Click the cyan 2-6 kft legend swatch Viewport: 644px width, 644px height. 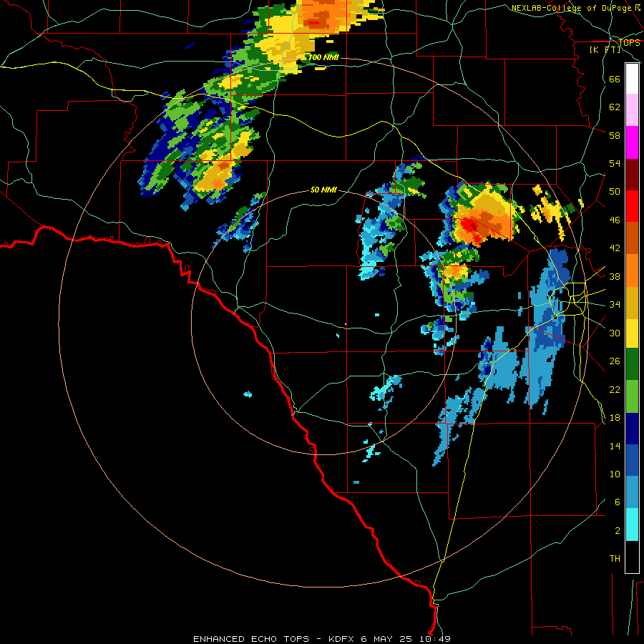pos(632,525)
